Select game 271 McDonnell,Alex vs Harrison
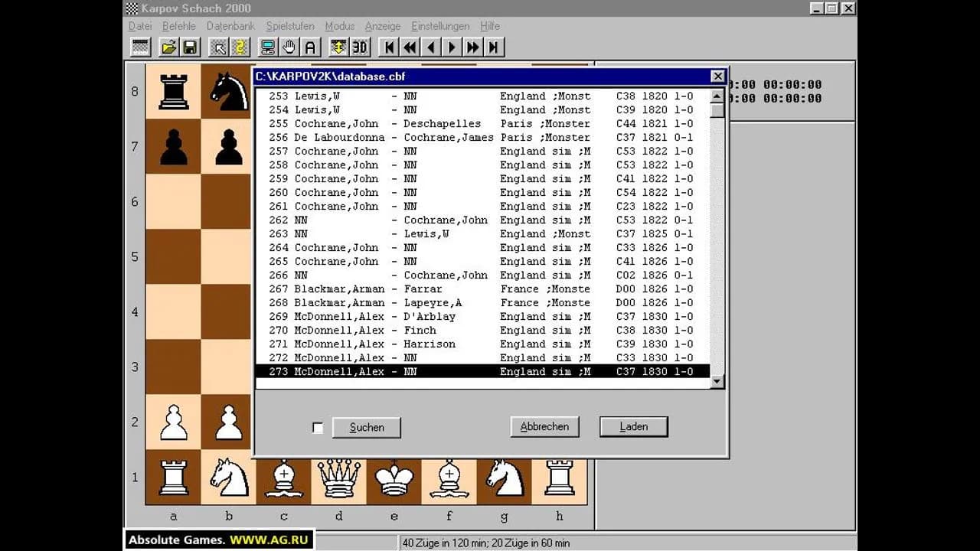980x551 pixels. coord(482,344)
